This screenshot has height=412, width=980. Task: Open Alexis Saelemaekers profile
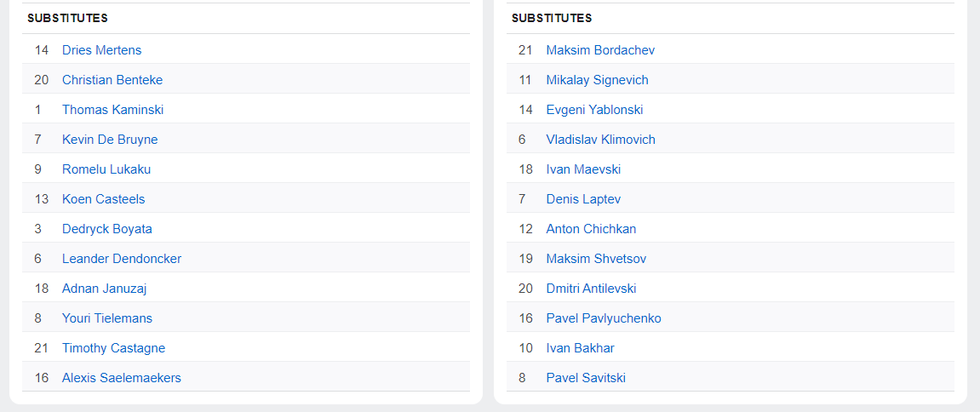[122, 378]
